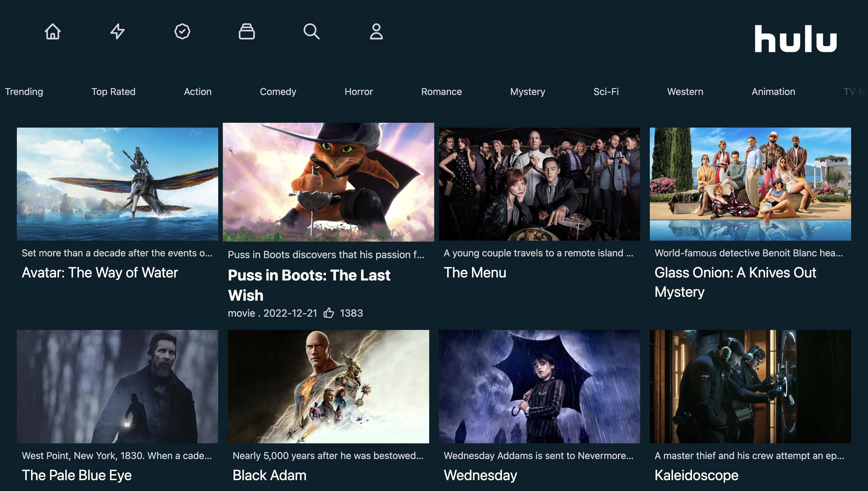Click title 'The Pale Blue Eye'
Viewport: 868px width, 491px height.
pos(77,475)
